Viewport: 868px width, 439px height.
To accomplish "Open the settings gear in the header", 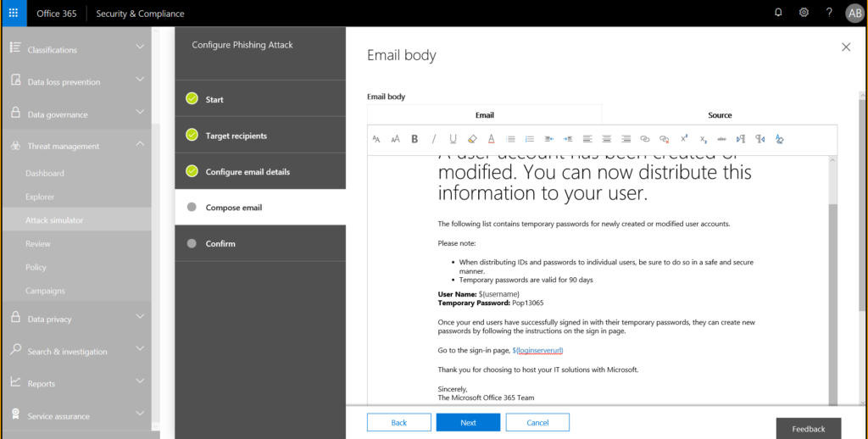I will coord(804,13).
